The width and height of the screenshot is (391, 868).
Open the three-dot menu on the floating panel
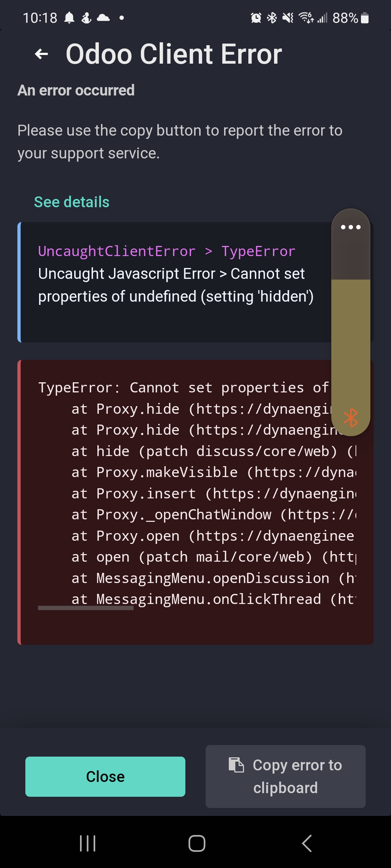[x=350, y=227]
